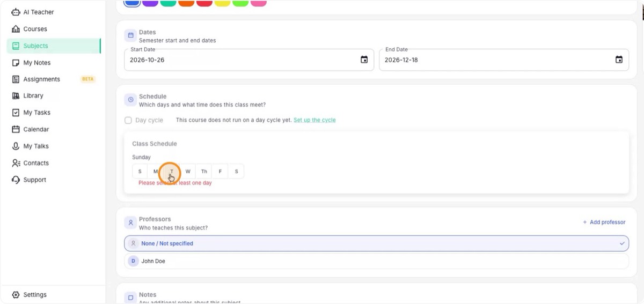This screenshot has width=644, height=304.
Task: Click the Class Schedule heading
Action: click(x=155, y=144)
